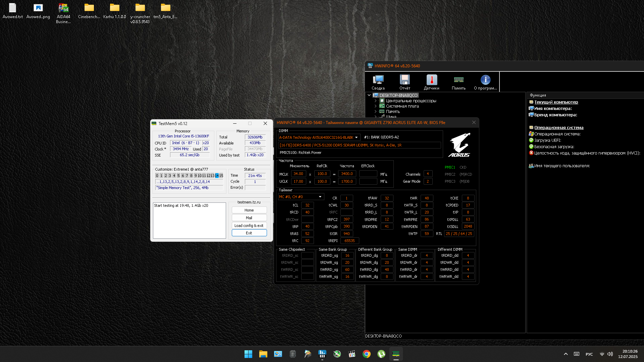Show hidden tray icons chevron
This screenshot has height=362, width=644.
(566, 354)
